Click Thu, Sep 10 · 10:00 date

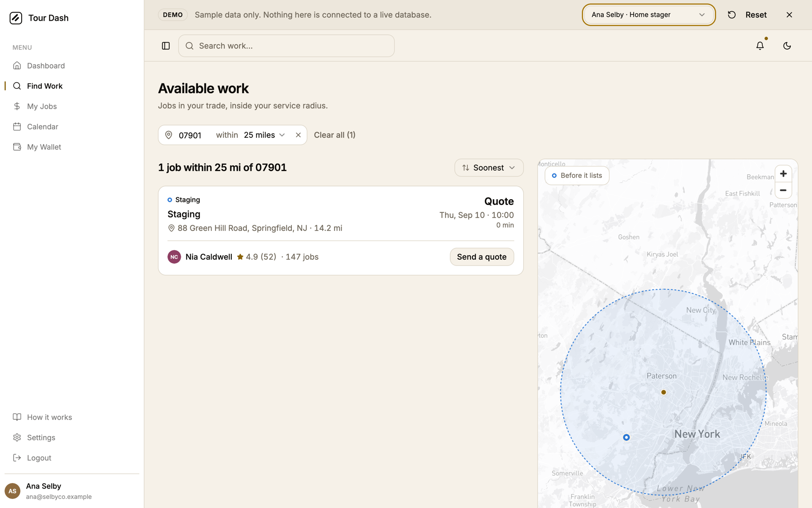click(476, 215)
